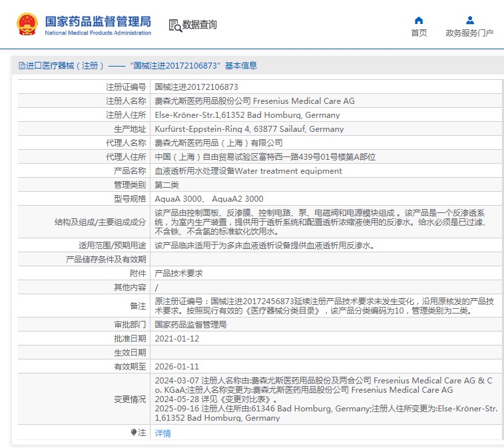Click the 国家药品监督管理局 site title
Screen dimensions: 504x448
coord(98,20)
